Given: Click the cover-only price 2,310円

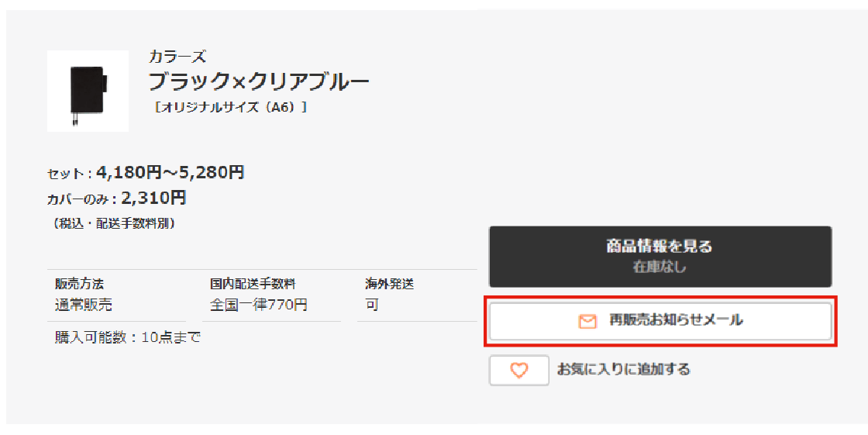Looking at the screenshot, I should [153, 198].
